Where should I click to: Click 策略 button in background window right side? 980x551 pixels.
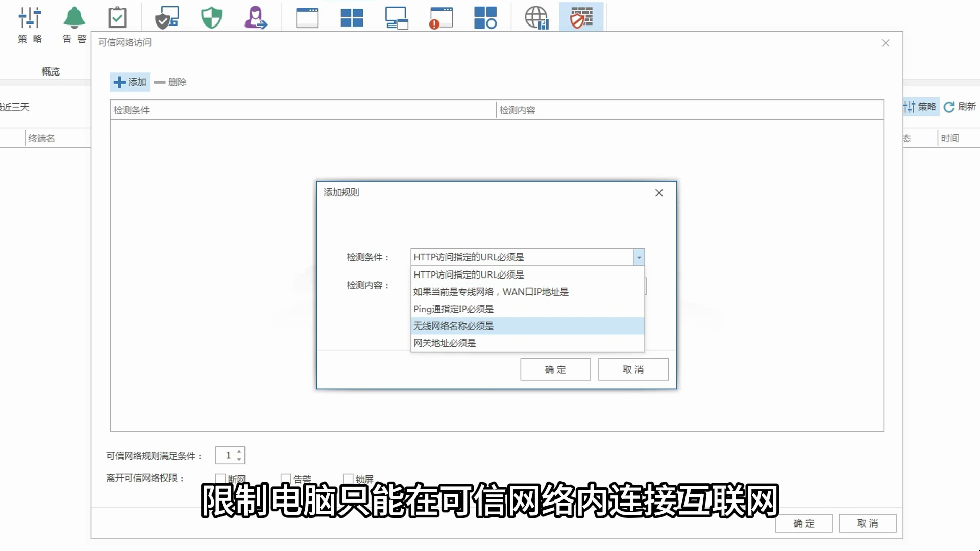coord(920,107)
